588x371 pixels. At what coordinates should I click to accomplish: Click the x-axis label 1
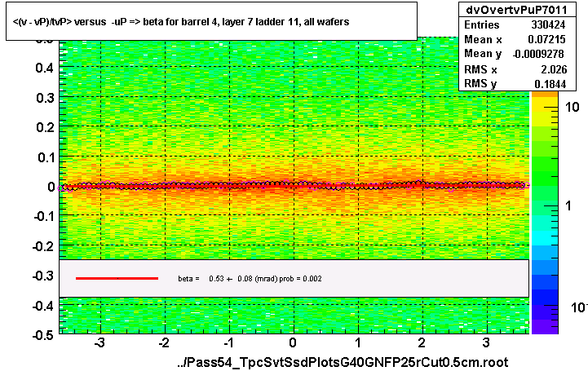click(358, 343)
